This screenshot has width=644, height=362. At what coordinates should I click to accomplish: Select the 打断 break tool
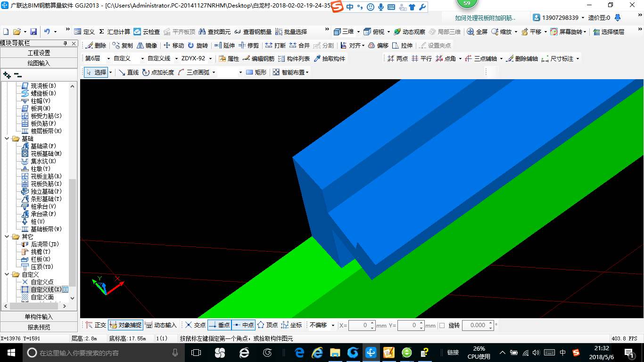click(x=275, y=45)
